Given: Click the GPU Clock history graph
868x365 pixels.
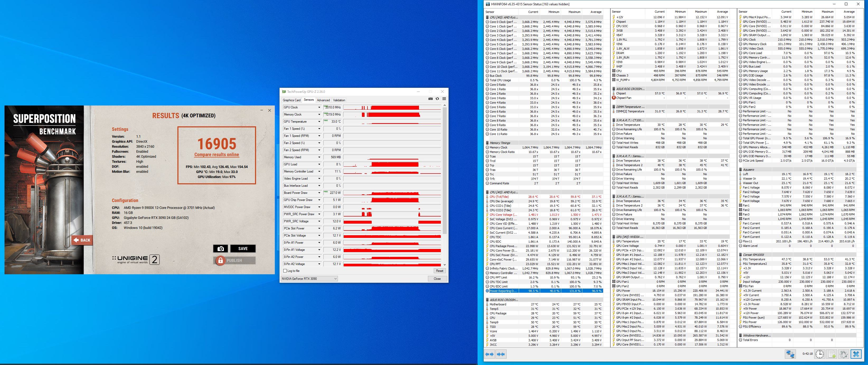Looking at the screenshot, I should [392, 107].
